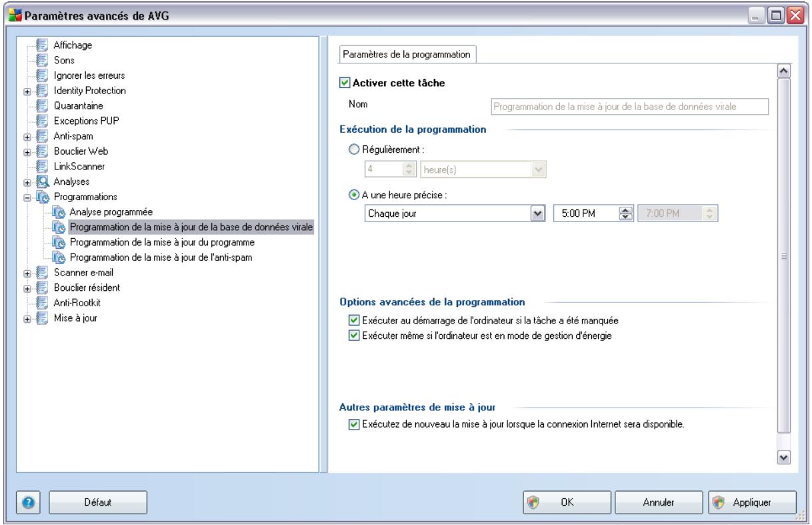Toggle Exécutez de nouveau la mise à jour checkbox
Screen dimensions: 812x525
pos(353,423)
